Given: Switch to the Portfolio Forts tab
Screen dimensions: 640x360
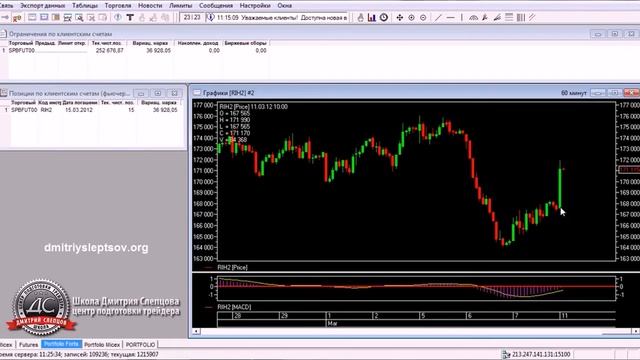Looking at the screenshot, I should [61, 344].
